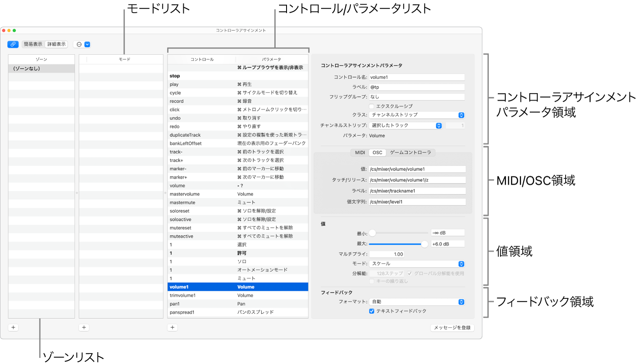Add a new assignment with the plus icon
This screenshot has height=364, width=640.
172,327
